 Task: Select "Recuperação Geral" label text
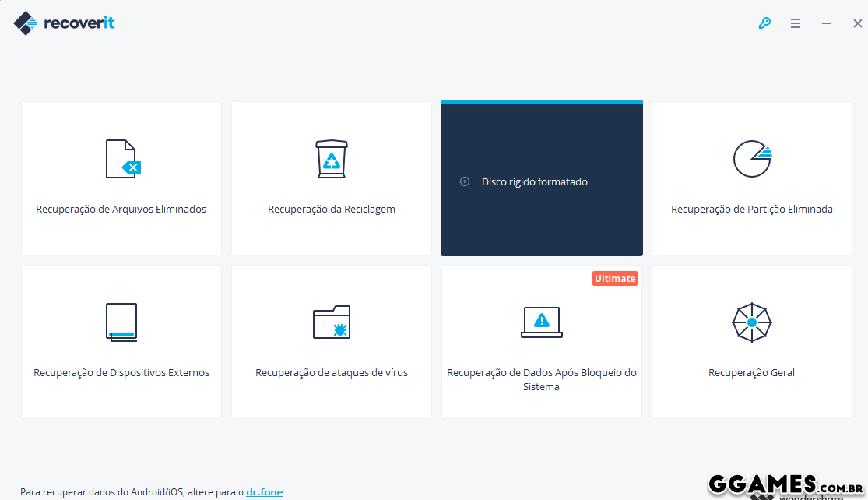[x=752, y=373]
